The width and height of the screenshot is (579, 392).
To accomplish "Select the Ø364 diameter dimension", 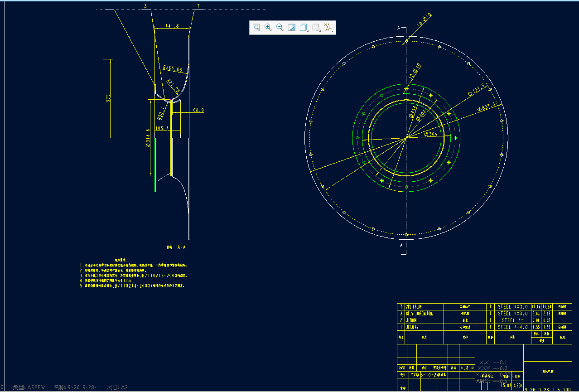I will coord(431,134).
